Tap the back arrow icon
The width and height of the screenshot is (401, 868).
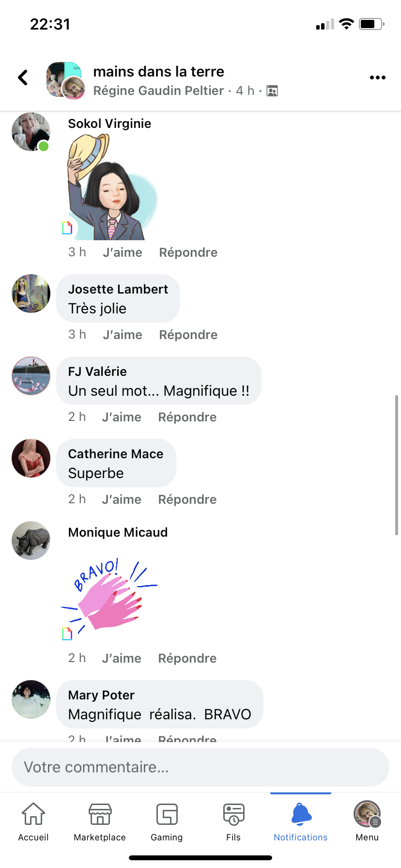(x=23, y=77)
